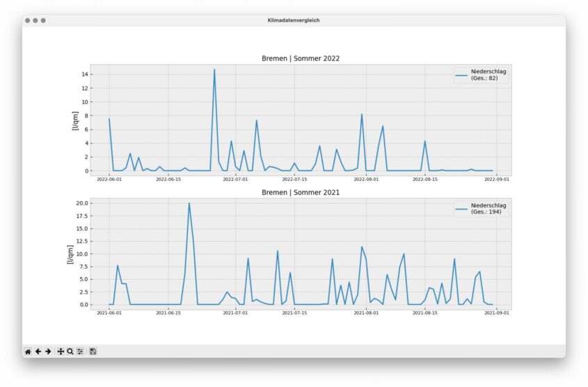Click the 'Bremen | Sommer 2021' chart title
This screenshot has height=387, width=588.
[301, 192]
